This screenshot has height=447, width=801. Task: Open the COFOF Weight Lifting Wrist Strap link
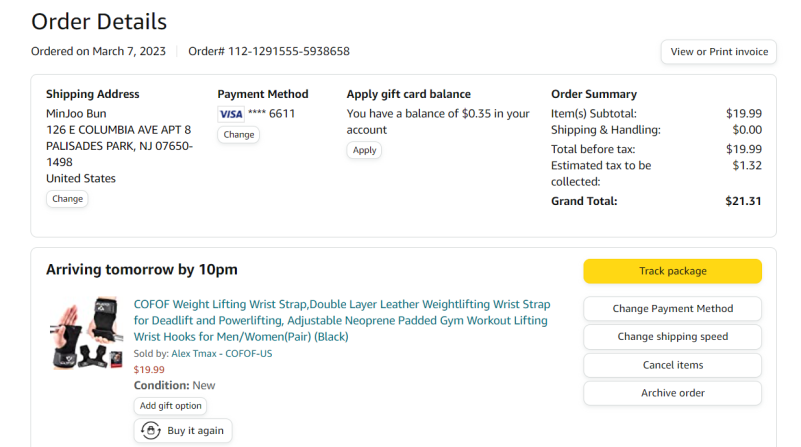[341, 320]
